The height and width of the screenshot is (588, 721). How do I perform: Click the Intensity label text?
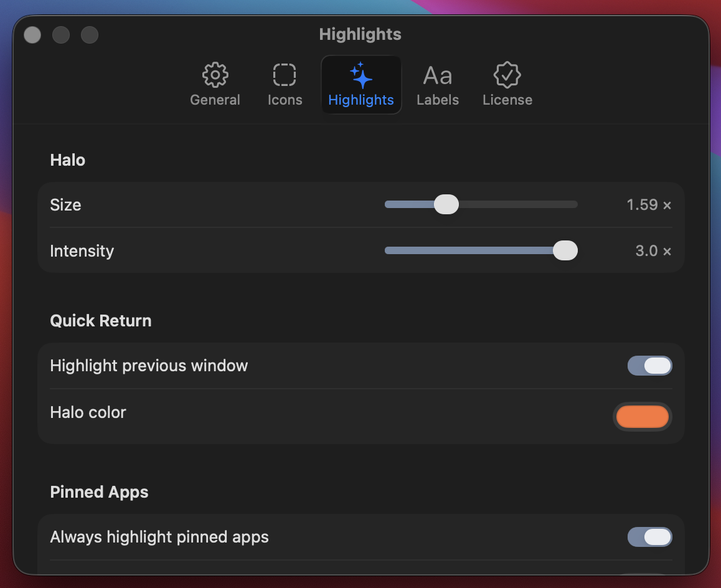pyautogui.click(x=82, y=251)
